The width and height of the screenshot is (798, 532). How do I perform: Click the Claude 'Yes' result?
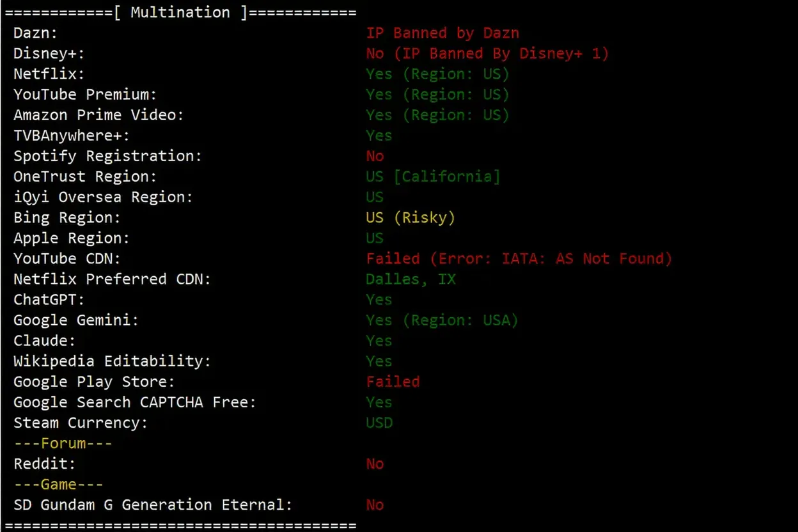[x=379, y=340]
